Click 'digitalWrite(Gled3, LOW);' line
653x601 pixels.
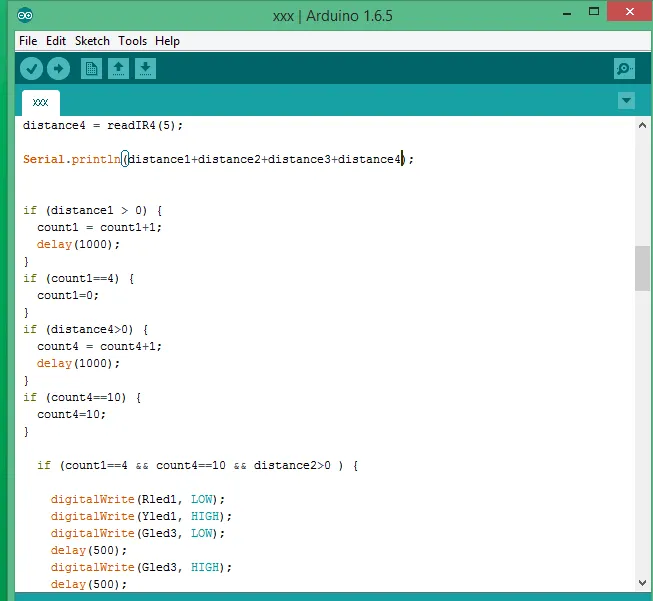(x=137, y=534)
